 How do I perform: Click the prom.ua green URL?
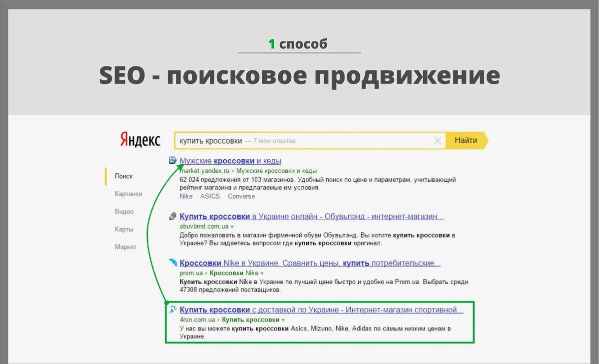coord(191,273)
